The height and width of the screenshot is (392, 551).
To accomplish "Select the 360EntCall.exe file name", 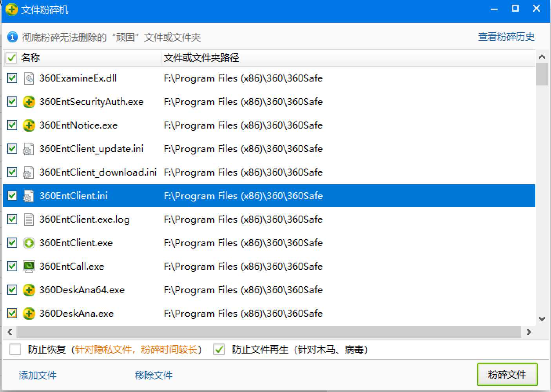I will coord(72,267).
